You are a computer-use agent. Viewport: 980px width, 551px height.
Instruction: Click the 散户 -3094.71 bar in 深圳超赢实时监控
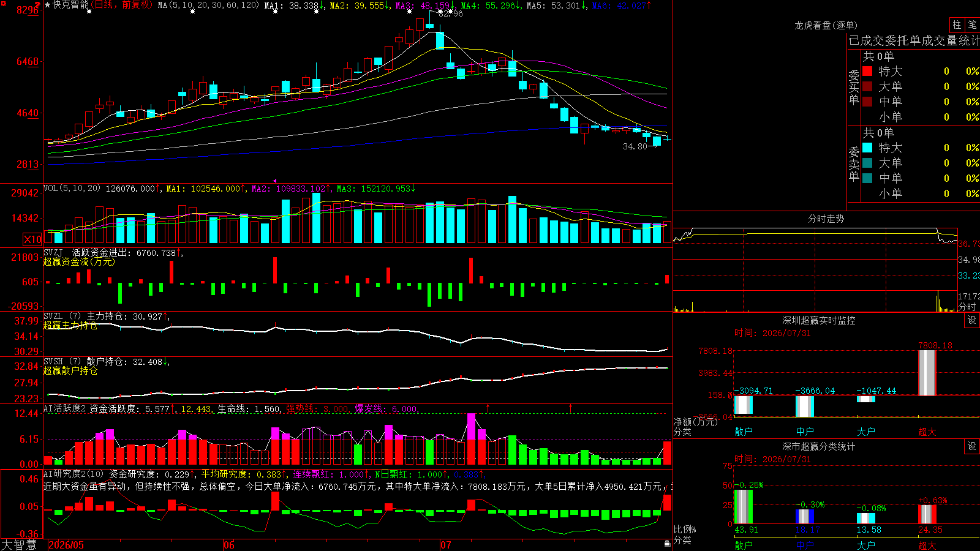pyautogui.click(x=744, y=405)
